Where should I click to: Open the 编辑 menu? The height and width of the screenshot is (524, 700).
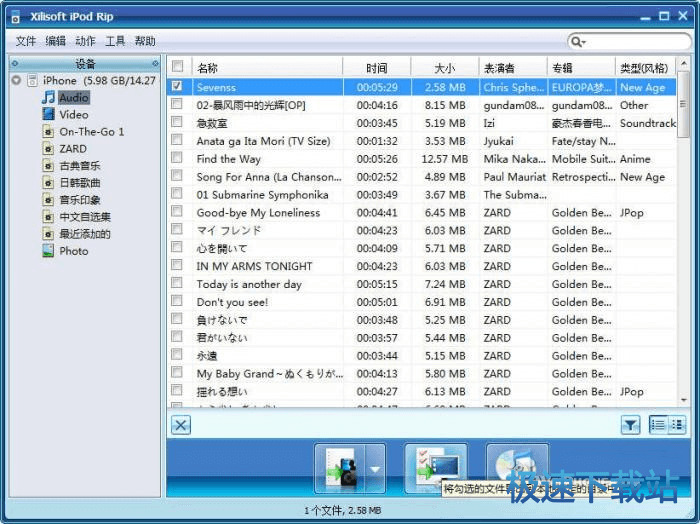coord(55,41)
